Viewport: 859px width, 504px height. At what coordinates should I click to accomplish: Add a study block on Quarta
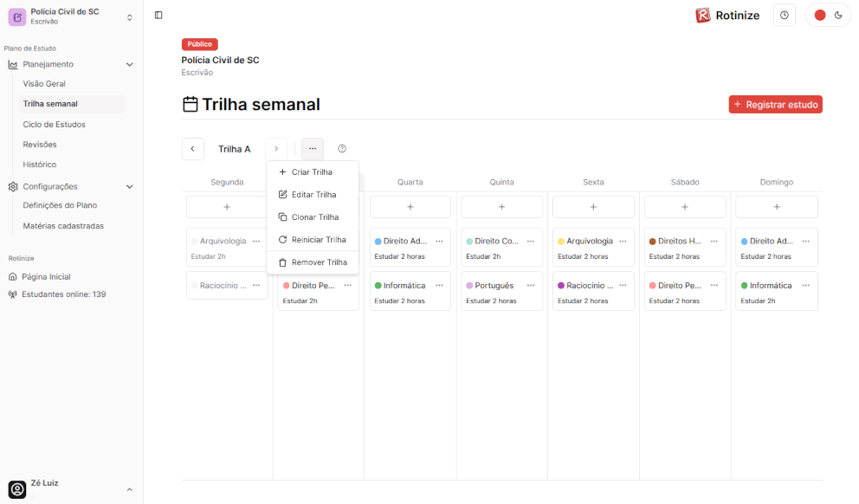410,207
